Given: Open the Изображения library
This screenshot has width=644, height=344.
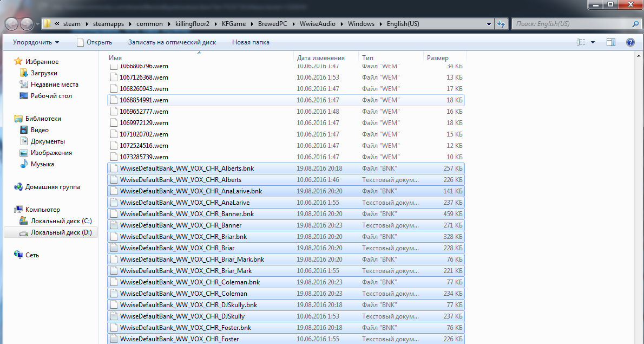Looking at the screenshot, I should pyautogui.click(x=45, y=152).
